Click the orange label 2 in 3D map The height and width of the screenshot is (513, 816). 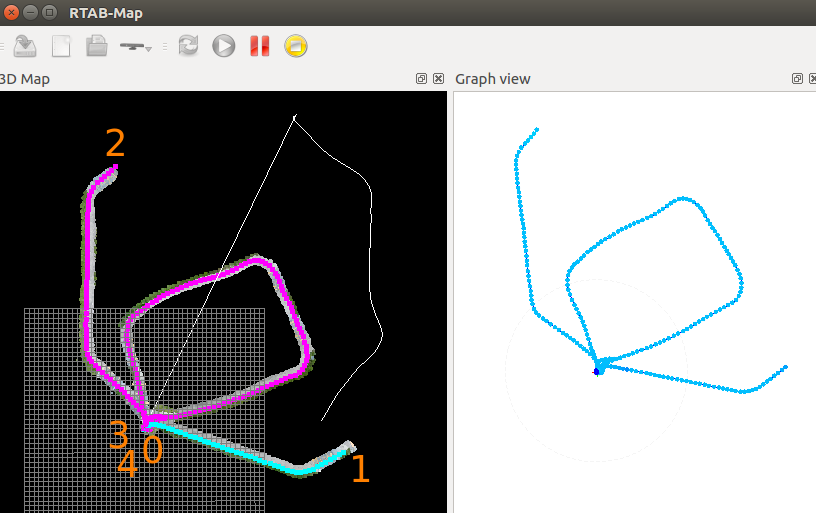[115, 144]
